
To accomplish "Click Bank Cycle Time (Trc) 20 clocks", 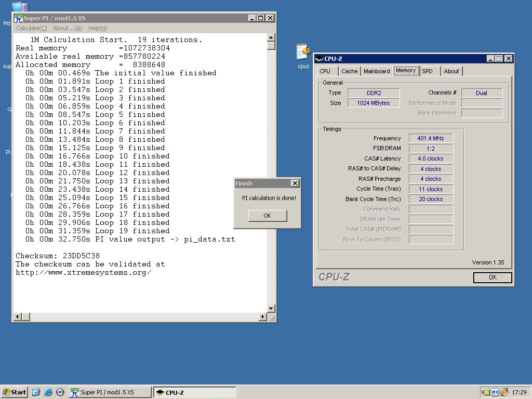I will (431, 199).
